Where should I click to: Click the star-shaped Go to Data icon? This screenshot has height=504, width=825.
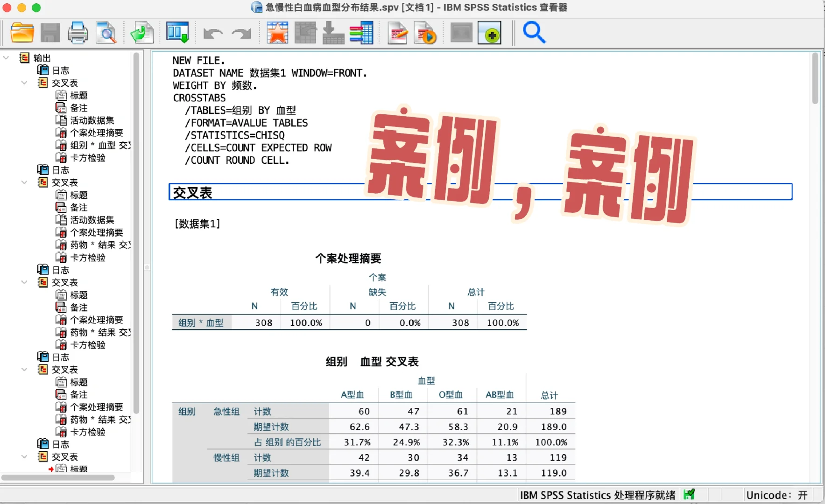pos(277,33)
